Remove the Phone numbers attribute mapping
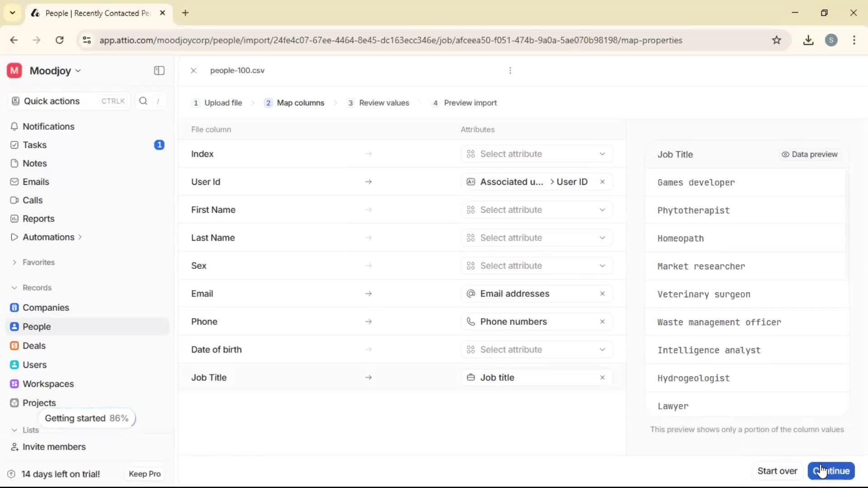868x488 pixels. (603, 321)
